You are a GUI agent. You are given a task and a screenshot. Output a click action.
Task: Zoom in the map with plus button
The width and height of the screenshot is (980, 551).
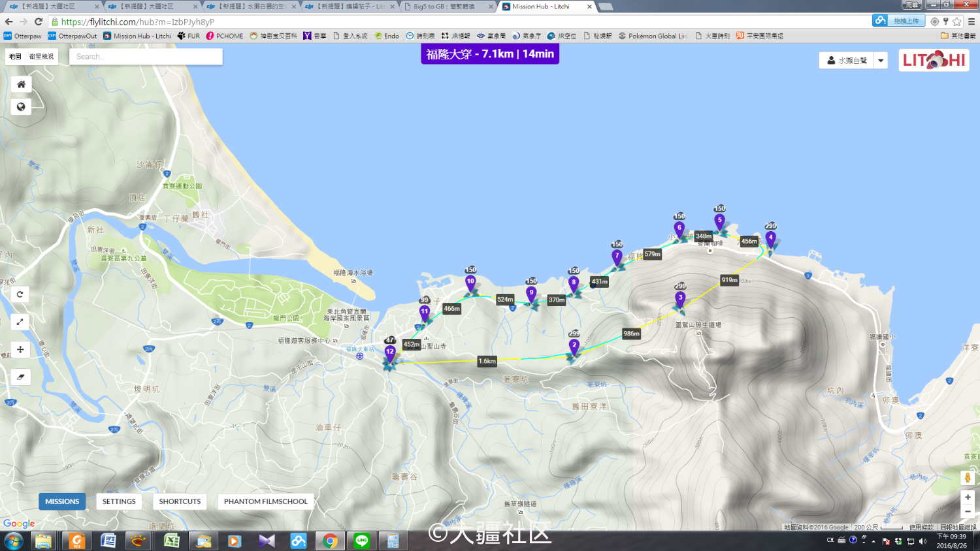pyautogui.click(x=968, y=497)
